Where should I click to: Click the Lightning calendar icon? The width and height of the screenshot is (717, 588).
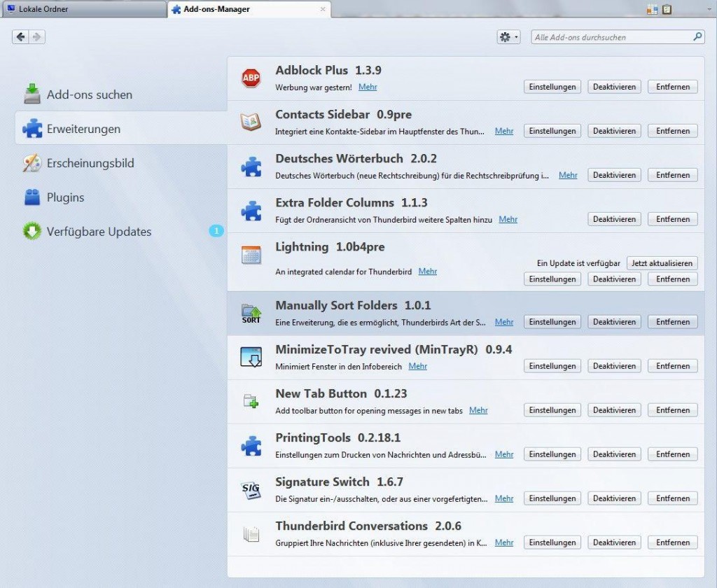(251, 254)
